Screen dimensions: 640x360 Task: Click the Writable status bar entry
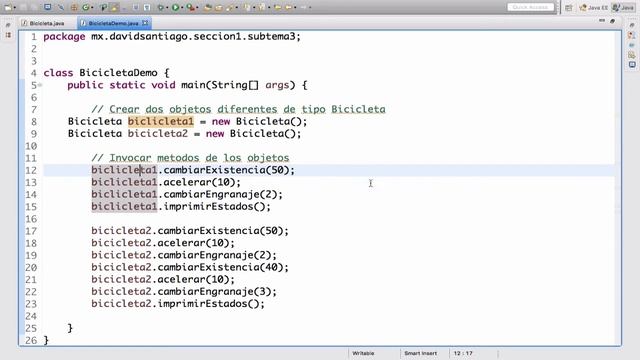click(363, 353)
